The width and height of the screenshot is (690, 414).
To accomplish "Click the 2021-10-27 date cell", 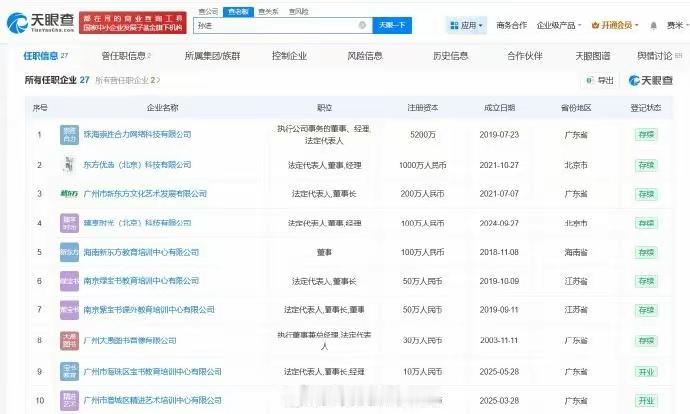I will [499, 165].
